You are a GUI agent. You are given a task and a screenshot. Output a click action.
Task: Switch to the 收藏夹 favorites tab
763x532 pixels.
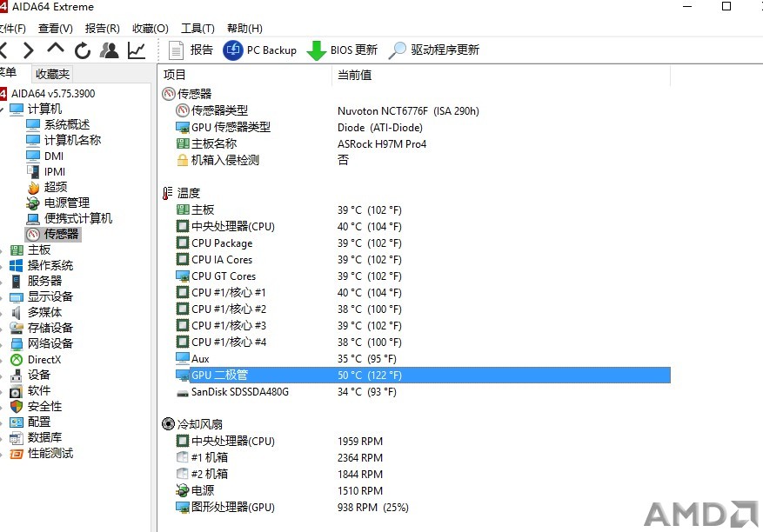pyautogui.click(x=52, y=74)
